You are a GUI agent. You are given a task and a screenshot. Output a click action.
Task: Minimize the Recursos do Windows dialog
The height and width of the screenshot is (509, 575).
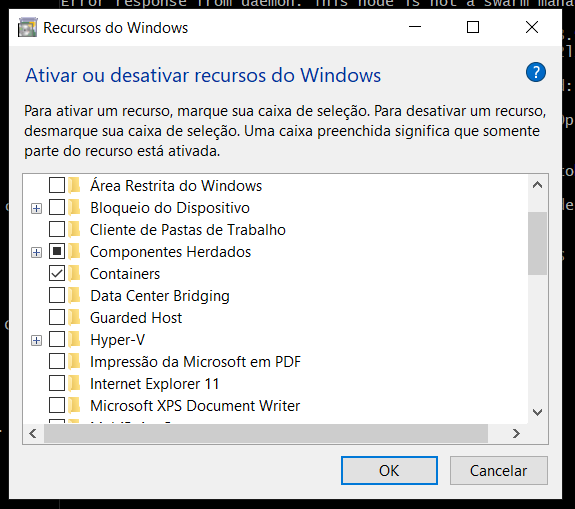[x=415, y=27]
